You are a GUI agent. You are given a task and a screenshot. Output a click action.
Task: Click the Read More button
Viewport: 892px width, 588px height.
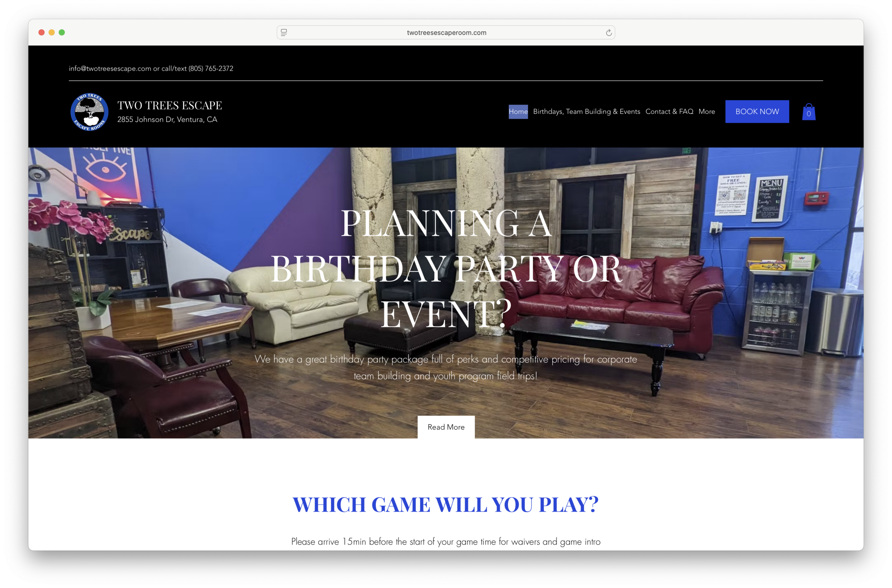coord(446,427)
